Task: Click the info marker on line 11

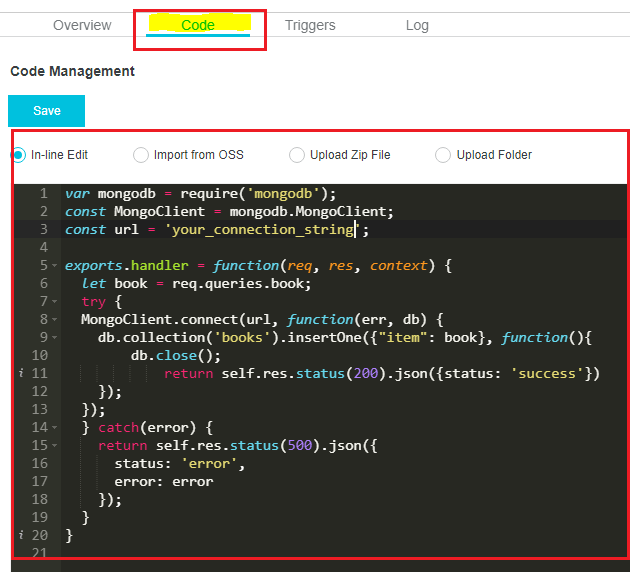Action: [x=21, y=373]
